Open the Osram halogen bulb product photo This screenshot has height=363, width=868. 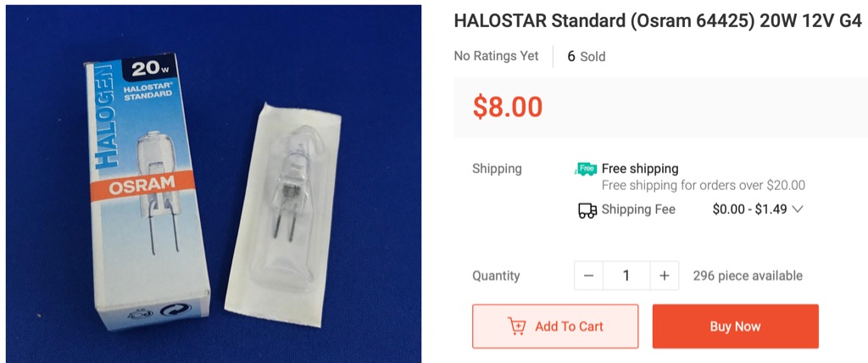point(214,184)
